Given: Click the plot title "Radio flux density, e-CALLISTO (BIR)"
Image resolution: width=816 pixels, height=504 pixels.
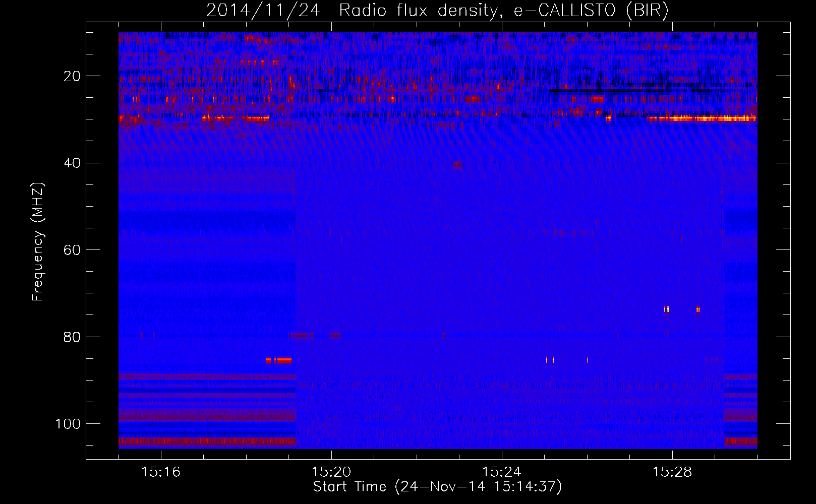Looking at the screenshot, I should [x=503, y=11].
